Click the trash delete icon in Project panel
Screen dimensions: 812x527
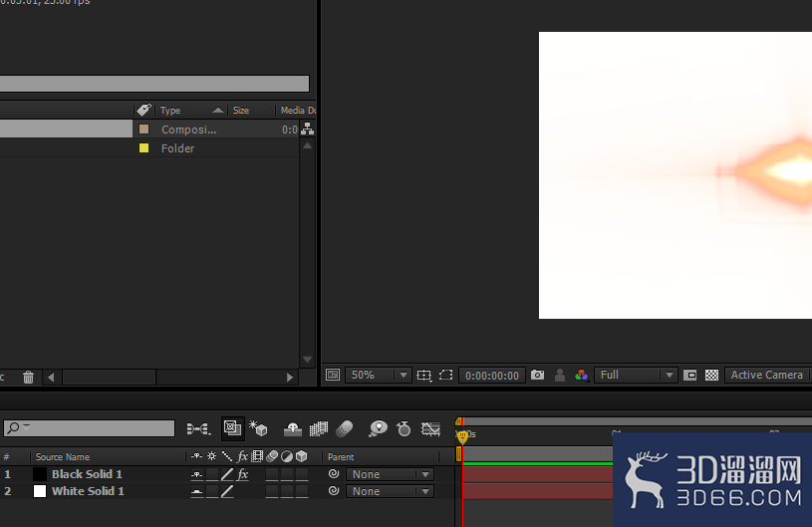pos(29,378)
